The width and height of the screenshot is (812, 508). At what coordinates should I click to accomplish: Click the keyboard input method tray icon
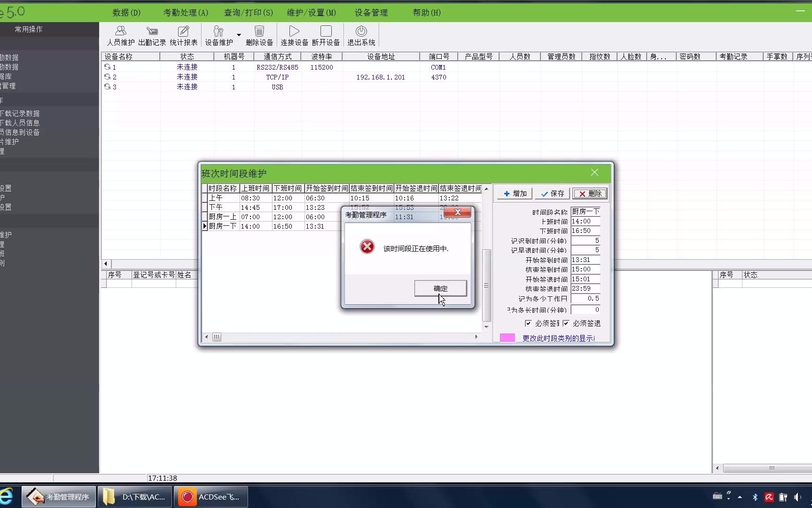718,496
